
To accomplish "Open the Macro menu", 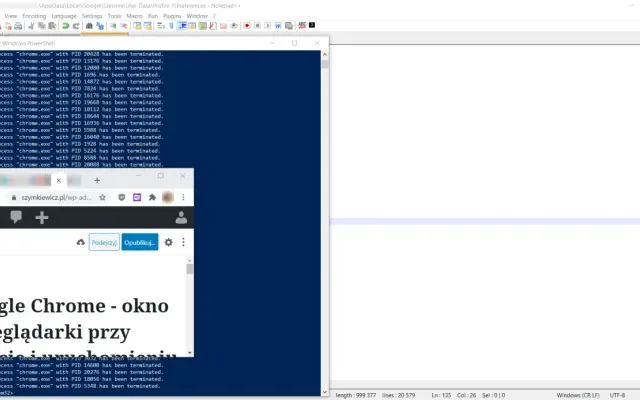I will (134, 16).
